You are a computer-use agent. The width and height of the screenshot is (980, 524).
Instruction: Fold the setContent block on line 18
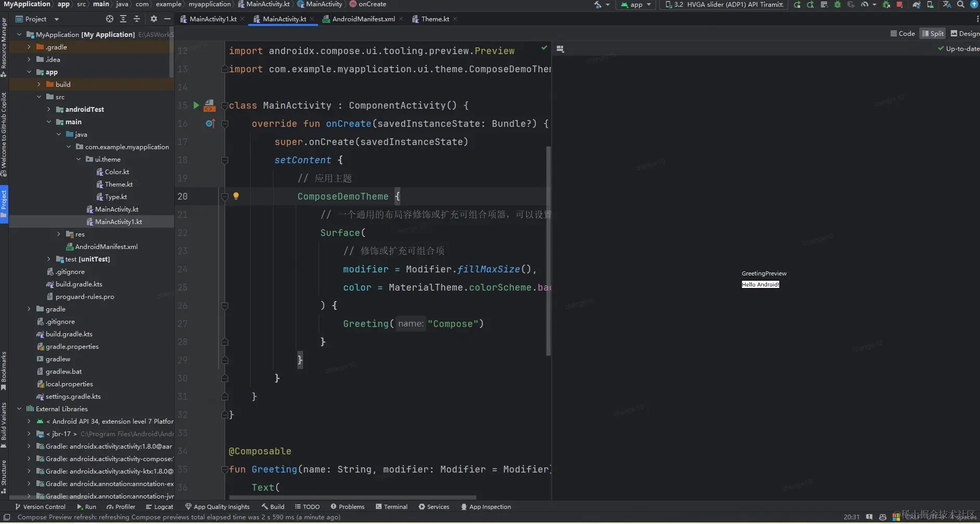(x=225, y=160)
